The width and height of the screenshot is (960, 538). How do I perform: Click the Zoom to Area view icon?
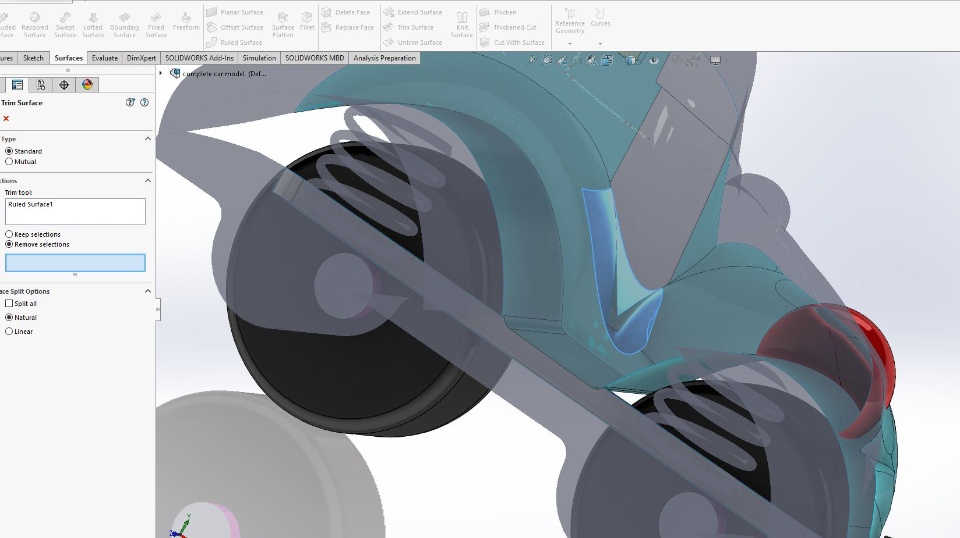point(547,60)
